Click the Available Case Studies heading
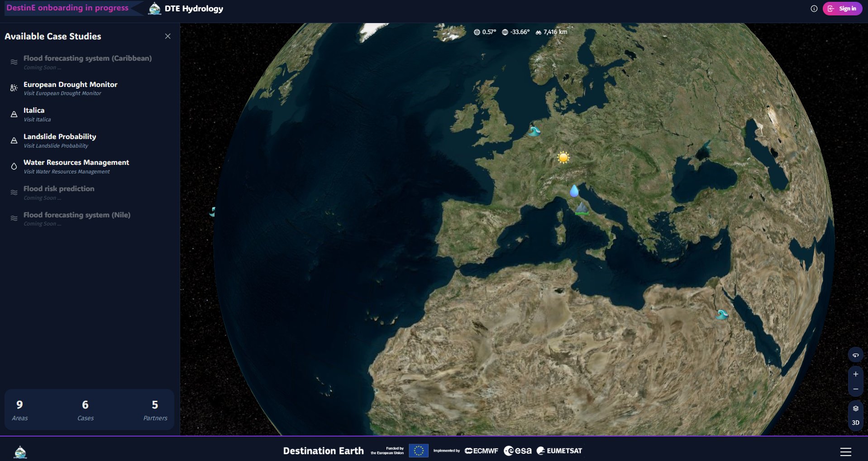Image resolution: width=868 pixels, height=461 pixels. point(53,36)
